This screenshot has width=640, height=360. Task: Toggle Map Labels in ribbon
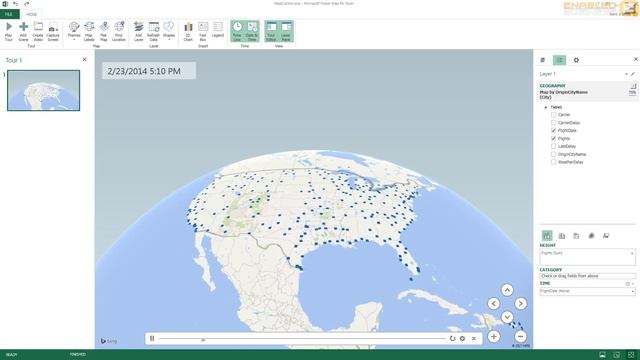(89, 31)
